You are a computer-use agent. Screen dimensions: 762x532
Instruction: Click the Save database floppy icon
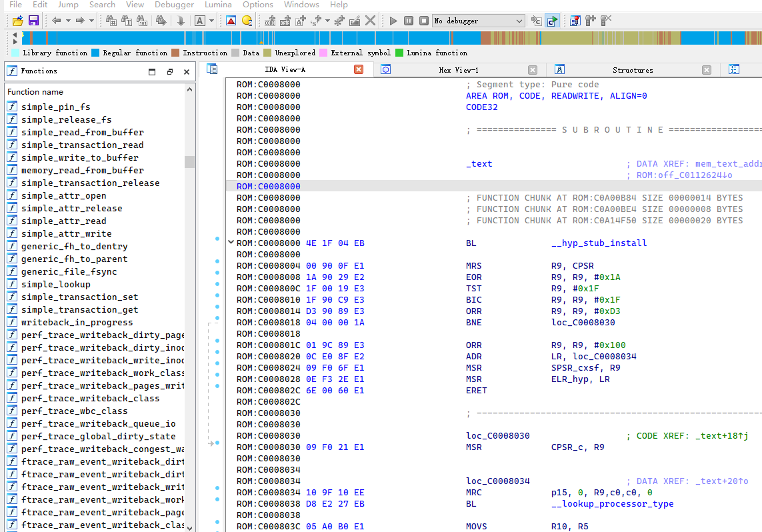tap(33, 21)
